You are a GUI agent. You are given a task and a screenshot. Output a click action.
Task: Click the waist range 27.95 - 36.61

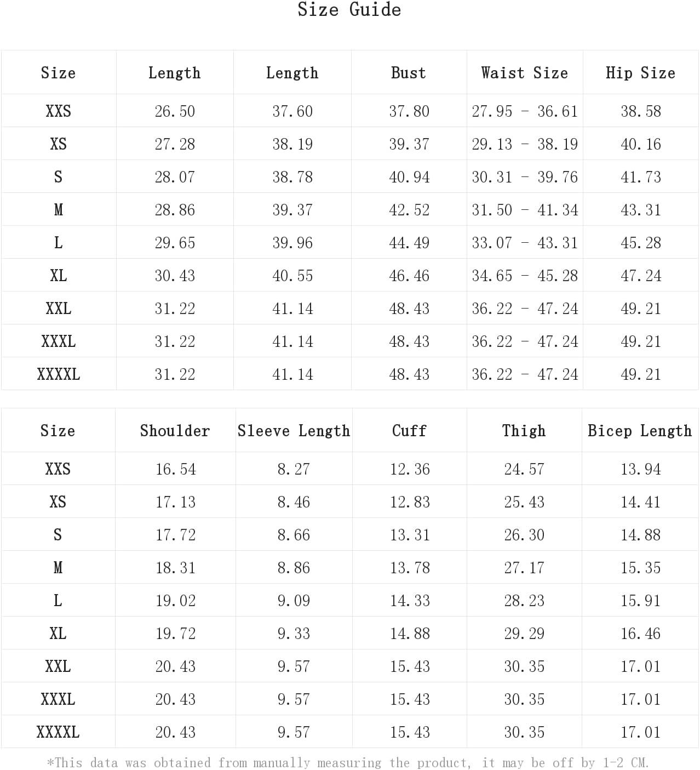pos(525,111)
